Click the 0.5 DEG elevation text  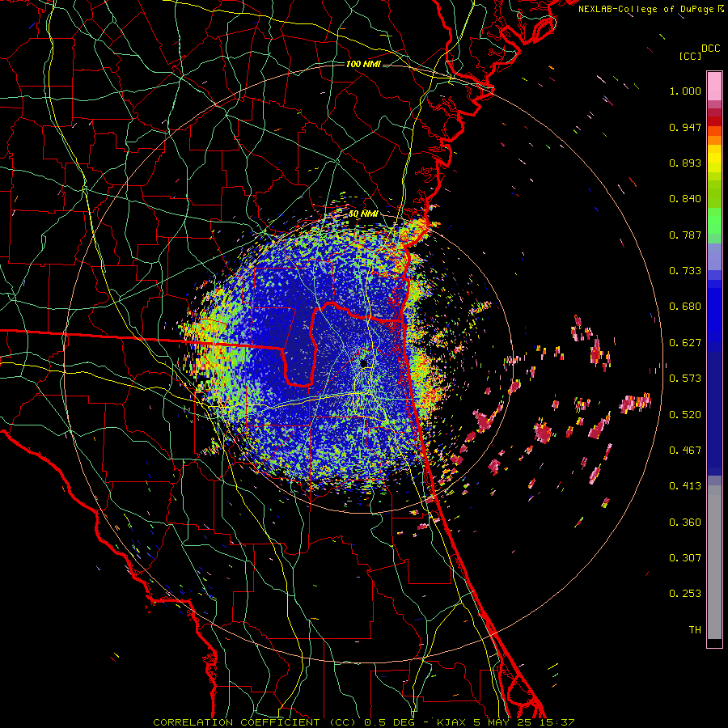(391, 722)
